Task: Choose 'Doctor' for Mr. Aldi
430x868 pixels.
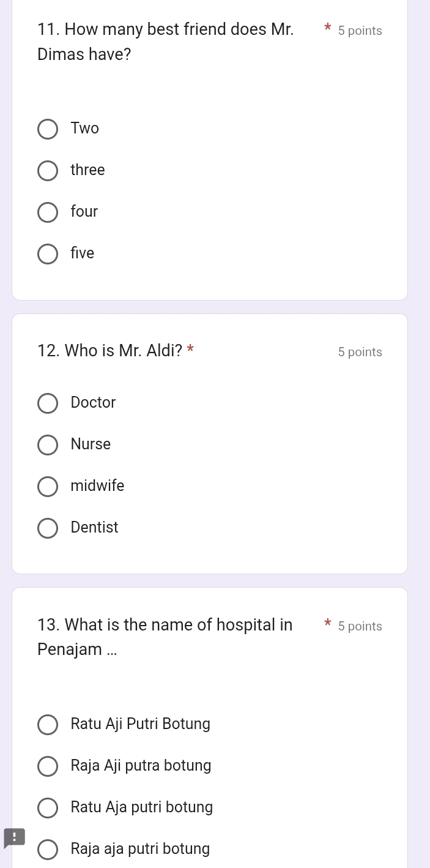Action: [48, 403]
